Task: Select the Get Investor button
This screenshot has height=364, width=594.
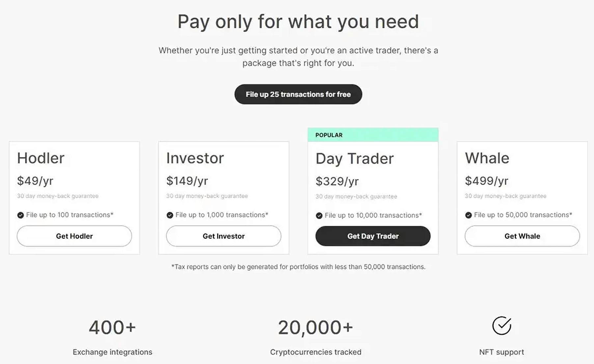Action: coord(223,236)
